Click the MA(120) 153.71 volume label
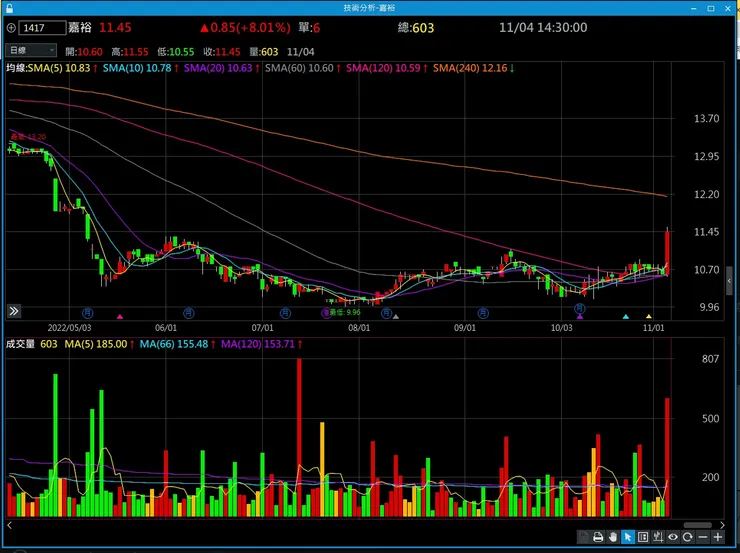Image resolution: width=740 pixels, height=553 pixels. tap(258, 344)
